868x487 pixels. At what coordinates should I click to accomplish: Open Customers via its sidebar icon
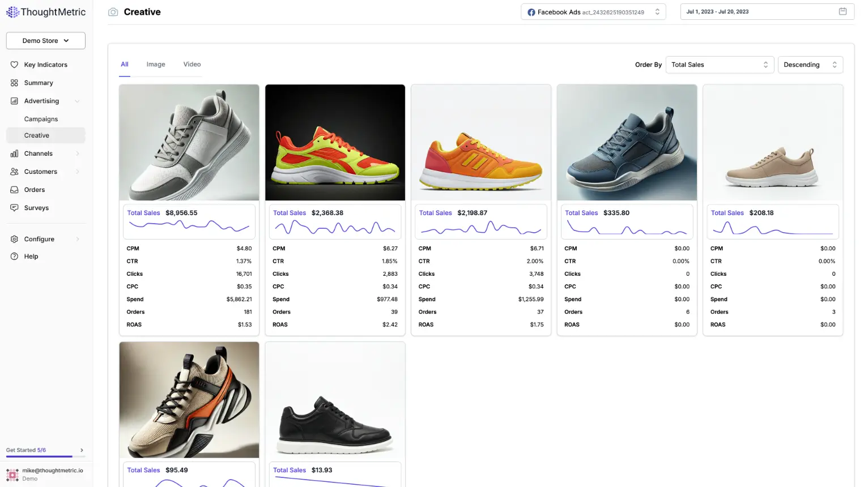tap(15, 172)
